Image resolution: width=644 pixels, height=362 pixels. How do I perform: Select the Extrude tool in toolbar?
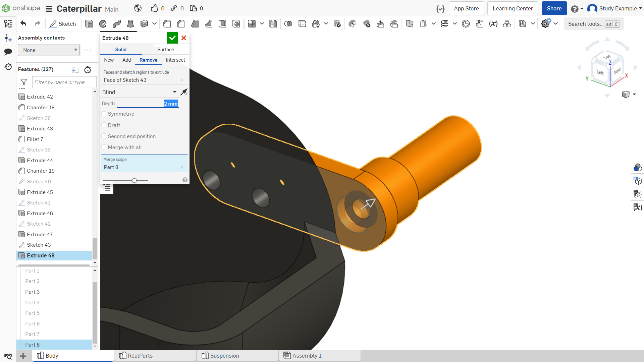pos(89,24)
